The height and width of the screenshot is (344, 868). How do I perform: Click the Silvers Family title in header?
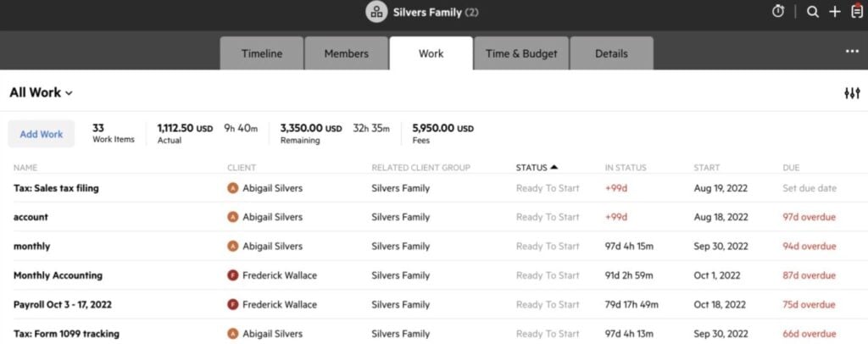coord(427,12)
